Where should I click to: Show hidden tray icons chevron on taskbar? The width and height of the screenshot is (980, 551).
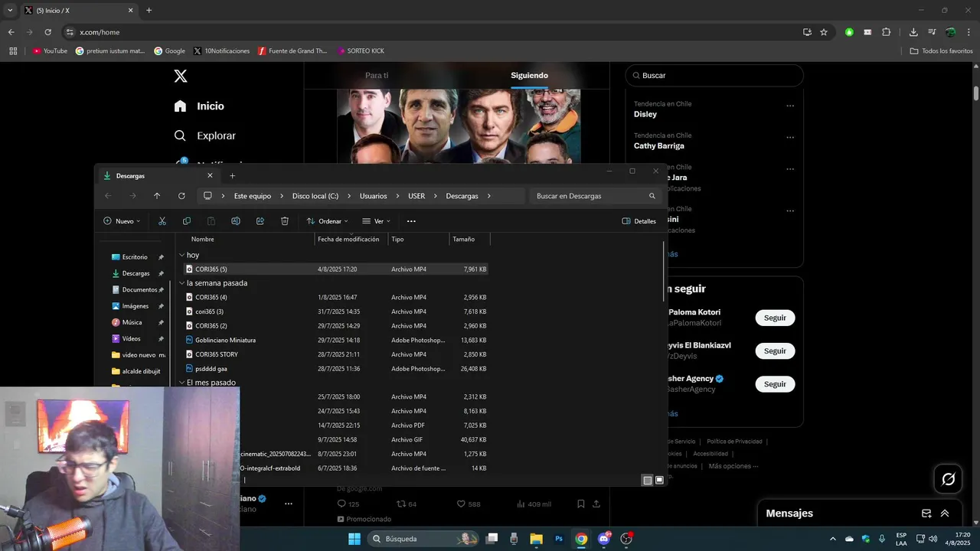(833, 539)
